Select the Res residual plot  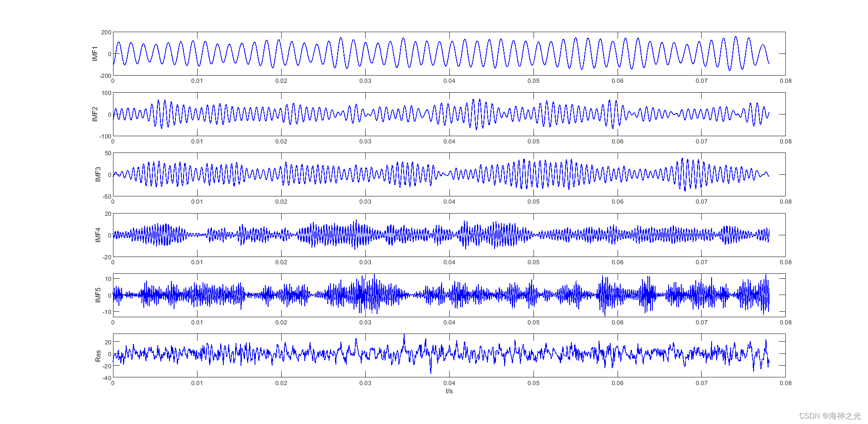[x=449, y=355]
